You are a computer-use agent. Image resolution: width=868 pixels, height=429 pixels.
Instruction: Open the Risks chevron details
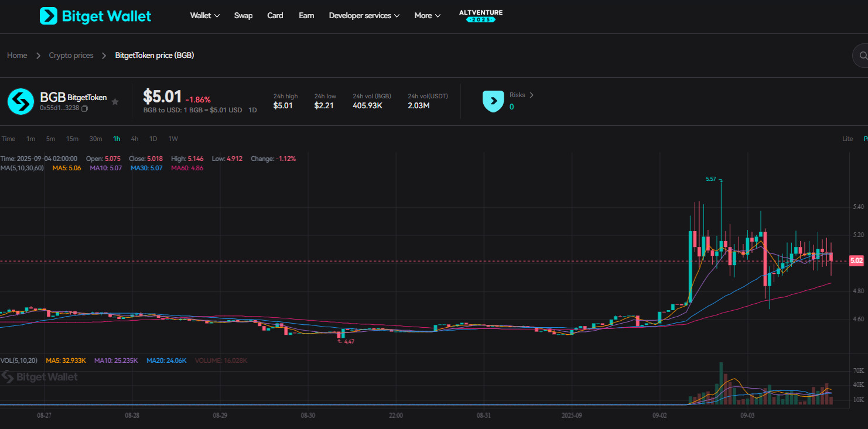(531, 95)
